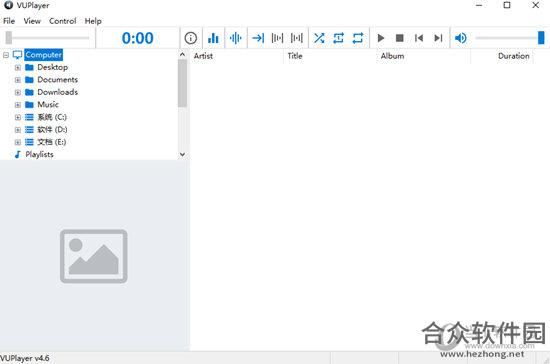550x364 pixels.
Task: Sort by the Title column header
Action: click(x=295, y=56)
